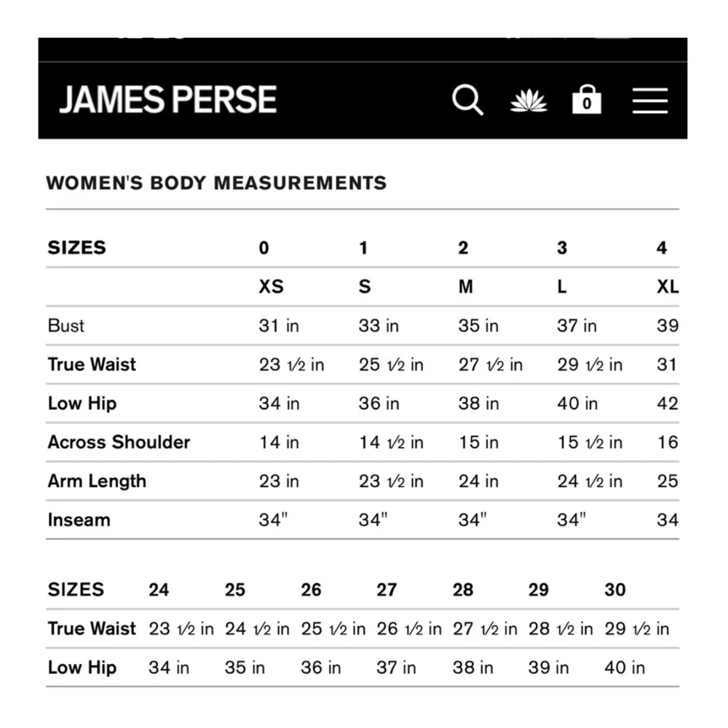Click the Bust row label
Viewport: 728px width, 728px height.
point(66,325)
